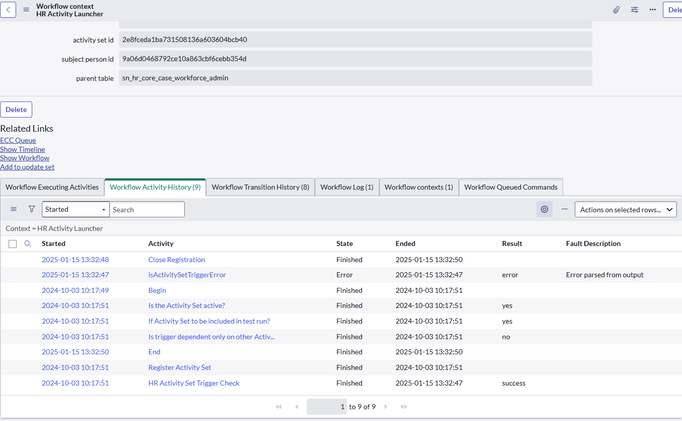Sort by the Activity column header
This screenshot has height=421, width=682.
[161, 244]
